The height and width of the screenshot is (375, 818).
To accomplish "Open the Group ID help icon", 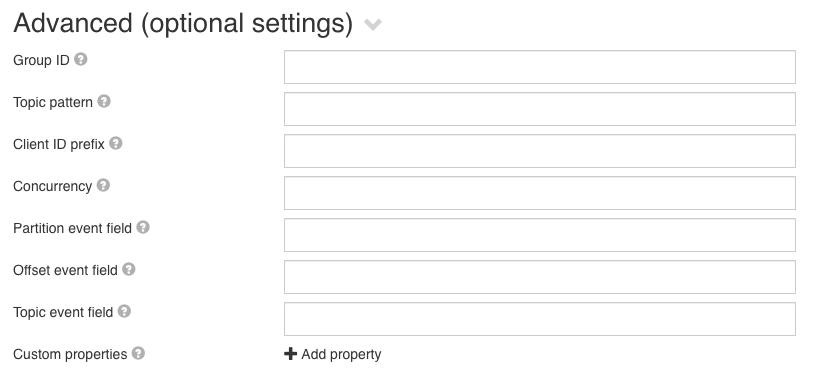I will pos(80,59).
